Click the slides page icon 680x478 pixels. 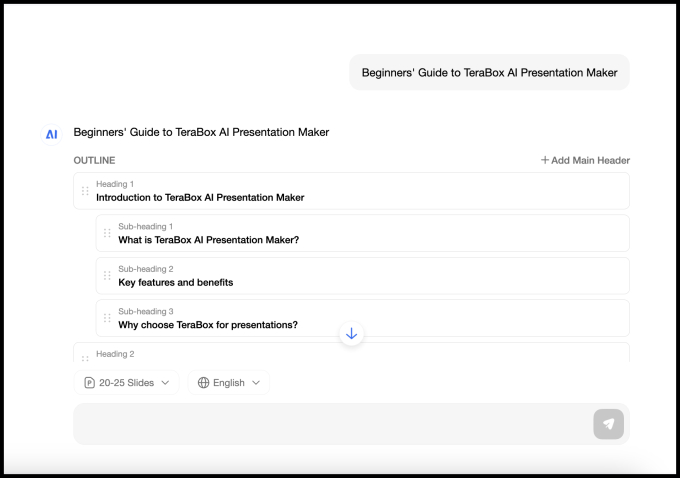[89, 383]
